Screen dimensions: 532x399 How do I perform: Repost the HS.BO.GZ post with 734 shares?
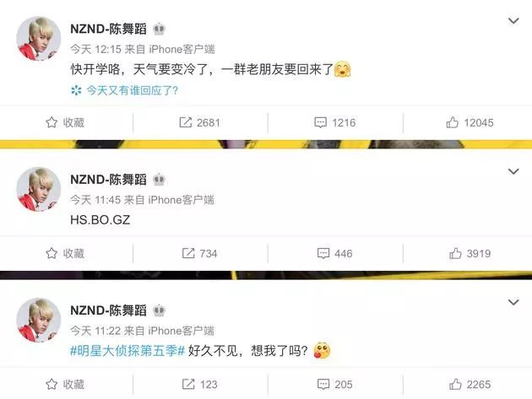pyautogui.click(x=199, y=253)
